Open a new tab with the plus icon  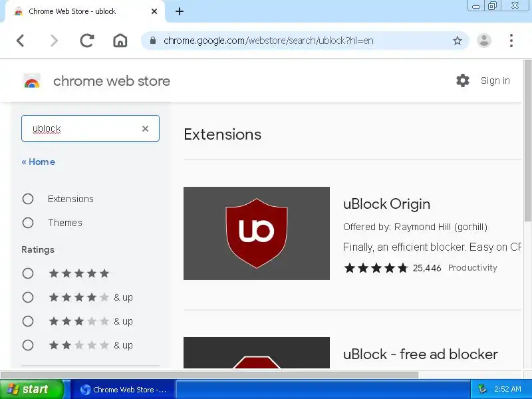point(180,11)
